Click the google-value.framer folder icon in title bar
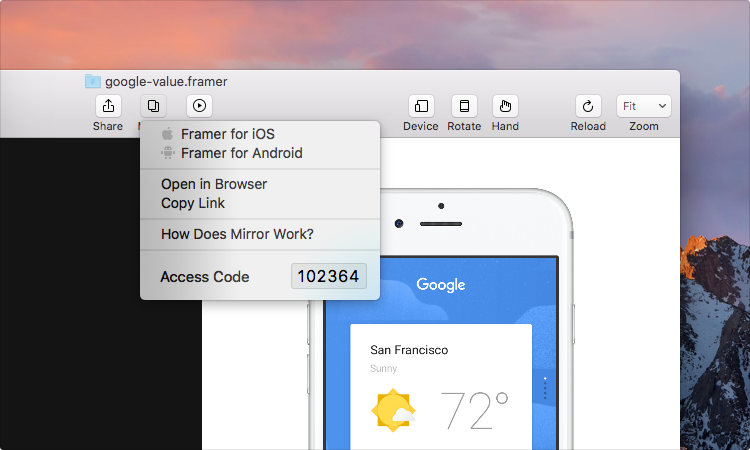Image resolution: width=750 pixels, height=450 pixels. [x=93, y=81]
